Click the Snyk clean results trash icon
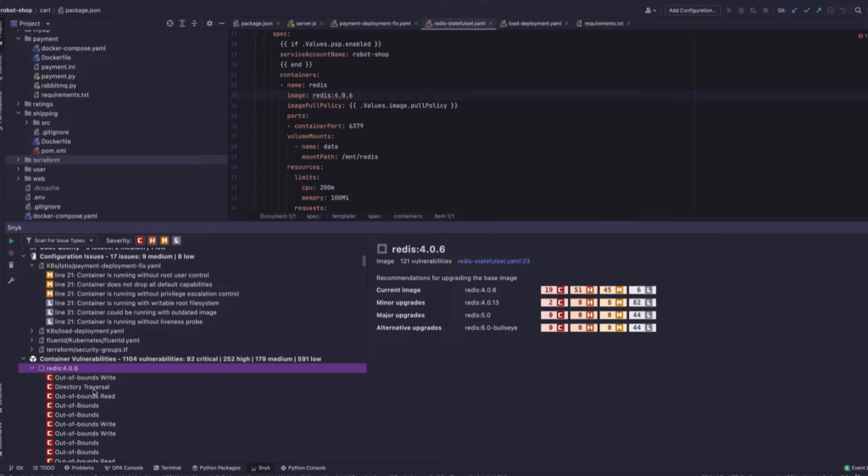Screen dimensions: 868x476 click(x=11, y=266)
